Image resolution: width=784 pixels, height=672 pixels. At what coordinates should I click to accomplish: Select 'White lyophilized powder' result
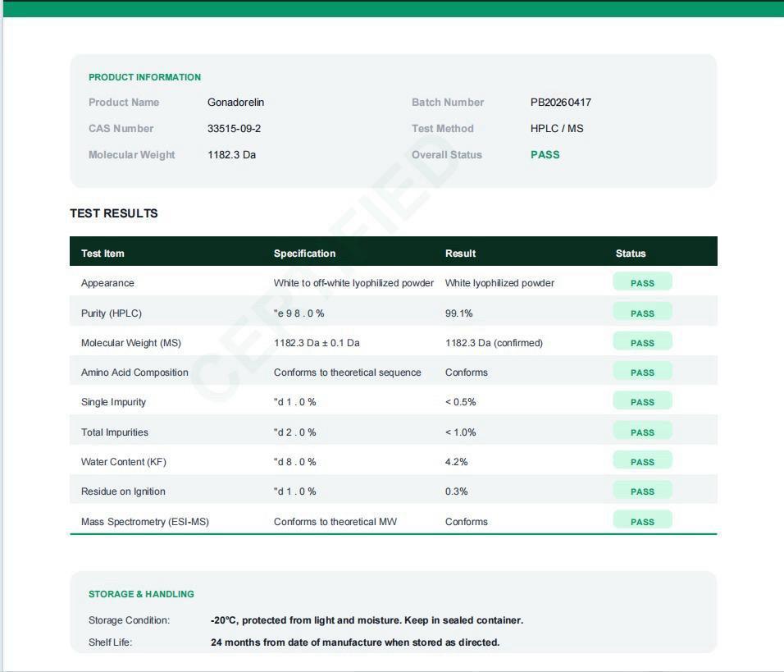click(499, 283)
